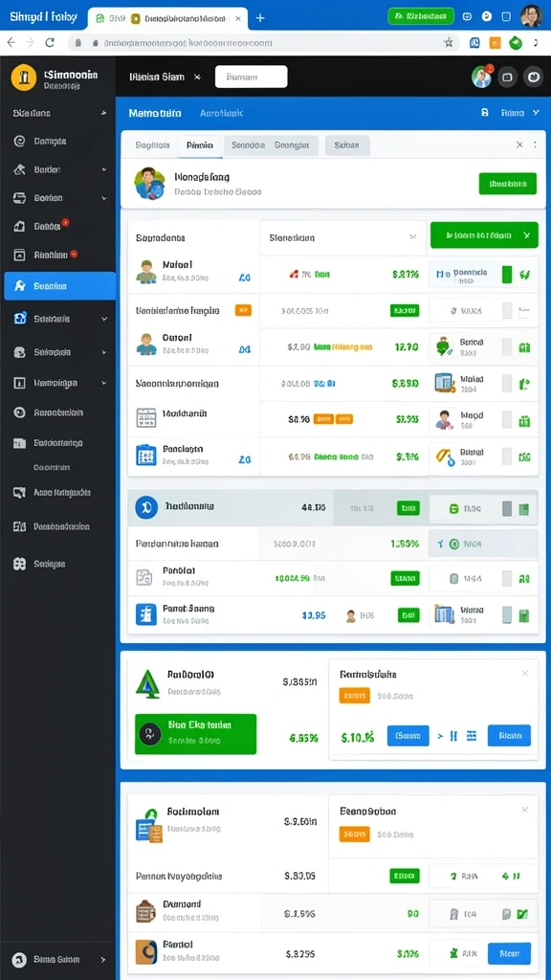Click the bookmark star in address bar

448,42
